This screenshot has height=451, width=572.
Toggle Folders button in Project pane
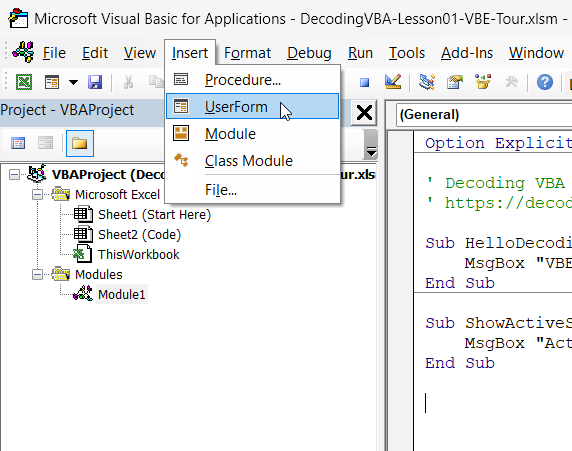tap(80, 143)
